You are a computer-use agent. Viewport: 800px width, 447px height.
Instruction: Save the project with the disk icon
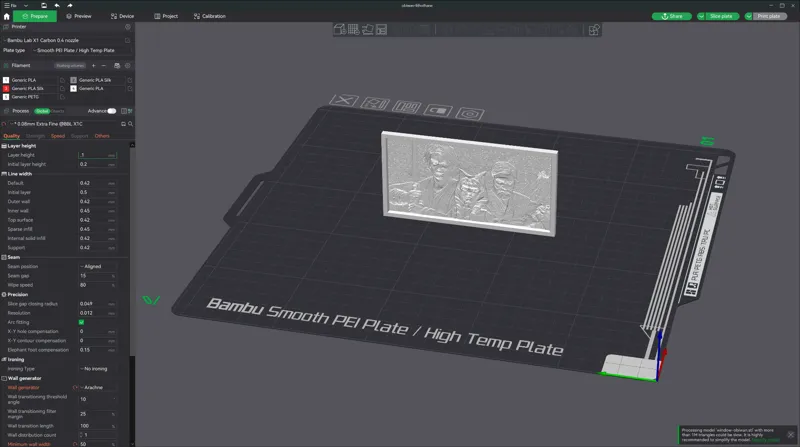click(x=44, y=6)
